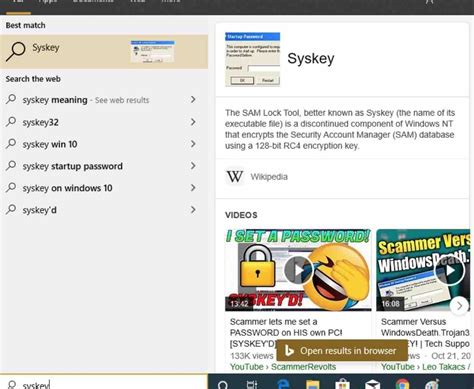Viewport: 474px width, 389px height.
Task: Open the Startup Password image in the preview pane
Action: click(252, 59)
